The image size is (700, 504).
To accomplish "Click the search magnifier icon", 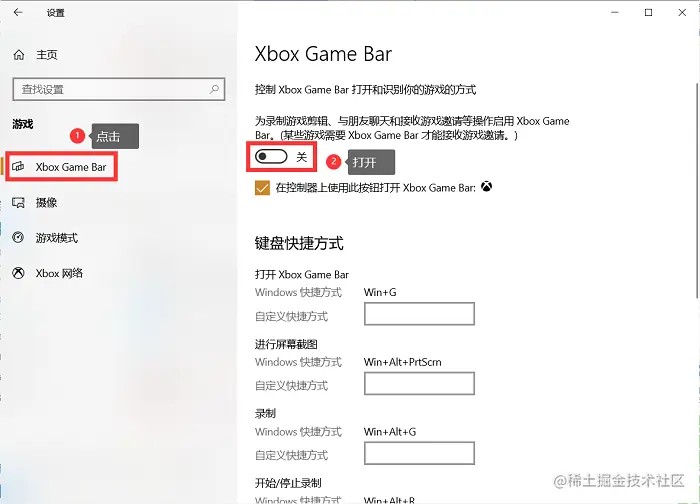I will coord(214,89).
